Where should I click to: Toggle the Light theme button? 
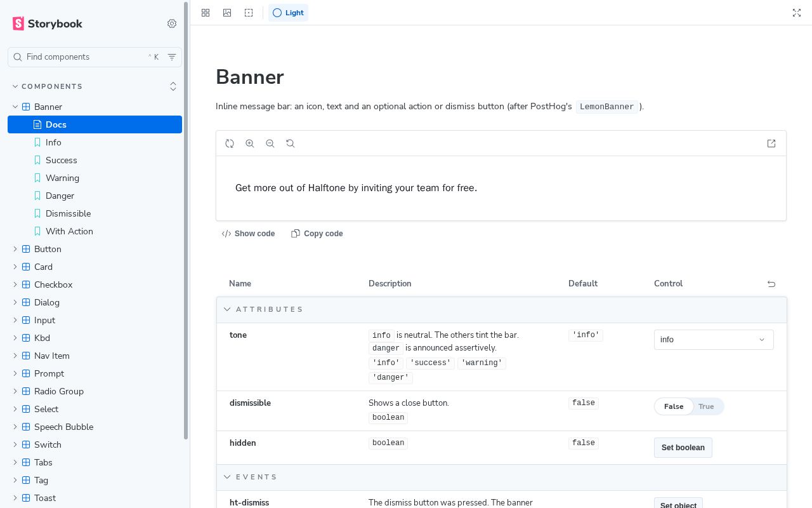pyautogui.click(x=288, y=13)
